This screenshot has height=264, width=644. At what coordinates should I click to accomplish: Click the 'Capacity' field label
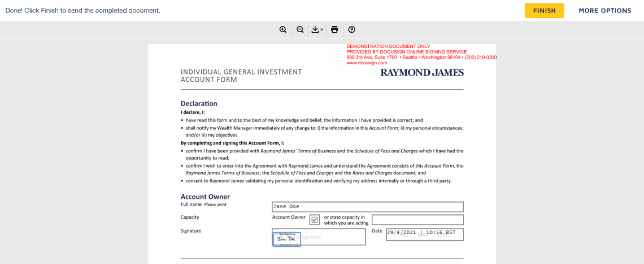pos(190,217)
